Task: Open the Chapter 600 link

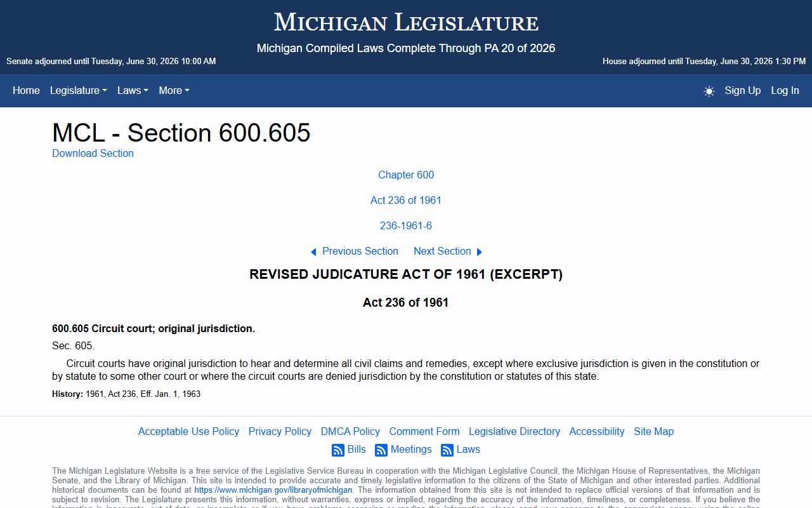Action: tap(406, 175)
